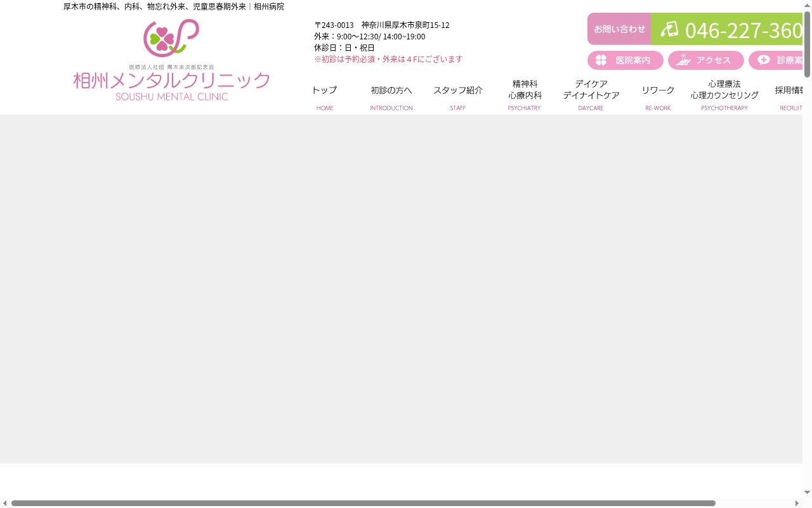
Task: Click the scroll down arrow
Action: pos(807,492)
